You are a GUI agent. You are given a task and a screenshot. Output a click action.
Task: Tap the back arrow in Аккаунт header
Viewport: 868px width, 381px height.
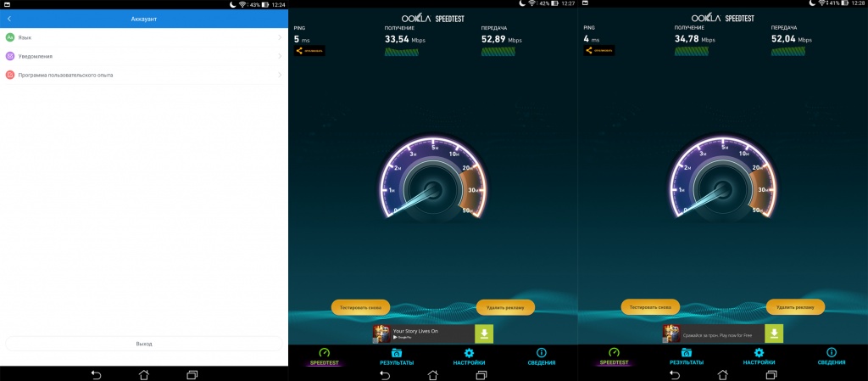pos(9,19)
